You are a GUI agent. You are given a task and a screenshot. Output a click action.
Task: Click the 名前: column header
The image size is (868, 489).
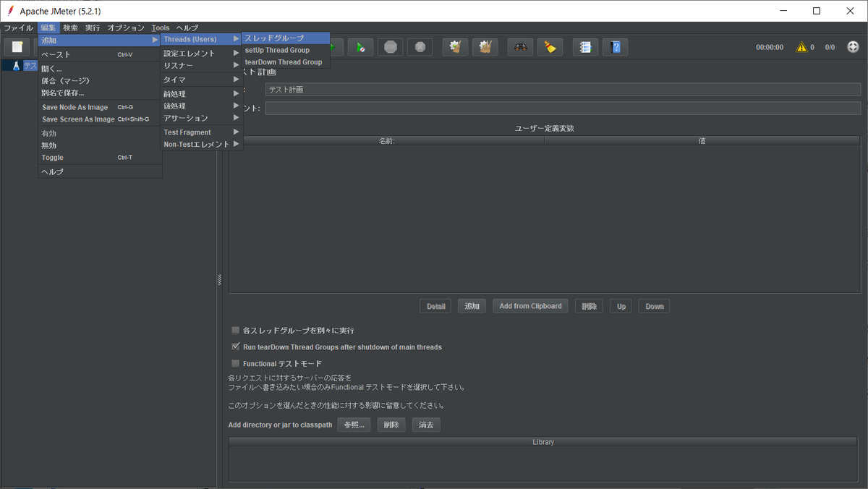point(387,141)
